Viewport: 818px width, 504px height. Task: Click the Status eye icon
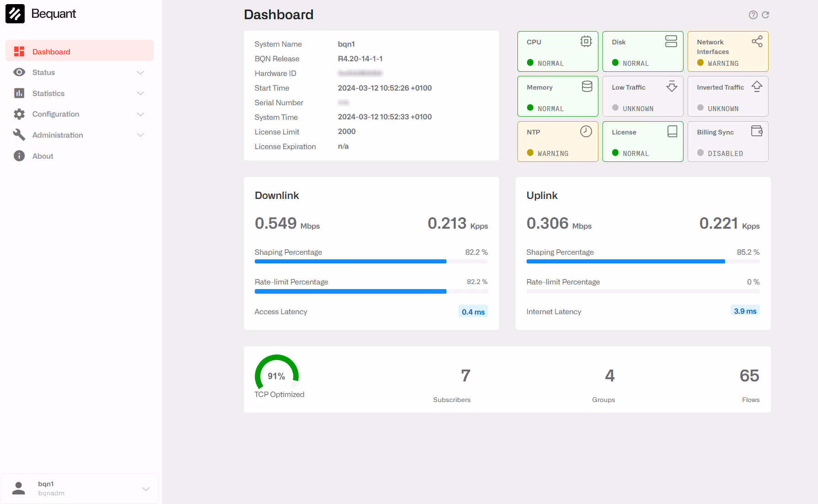[19, 72]
